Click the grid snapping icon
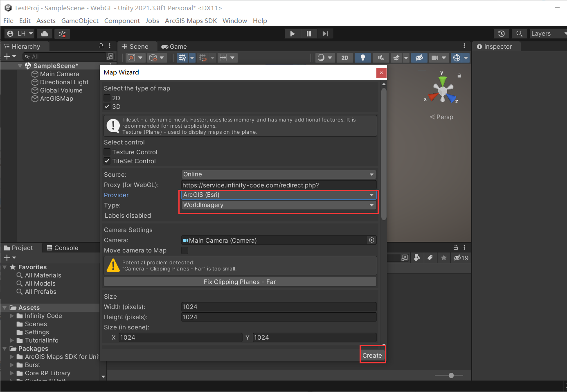567x392 pixels. click(x=203, y=58)
